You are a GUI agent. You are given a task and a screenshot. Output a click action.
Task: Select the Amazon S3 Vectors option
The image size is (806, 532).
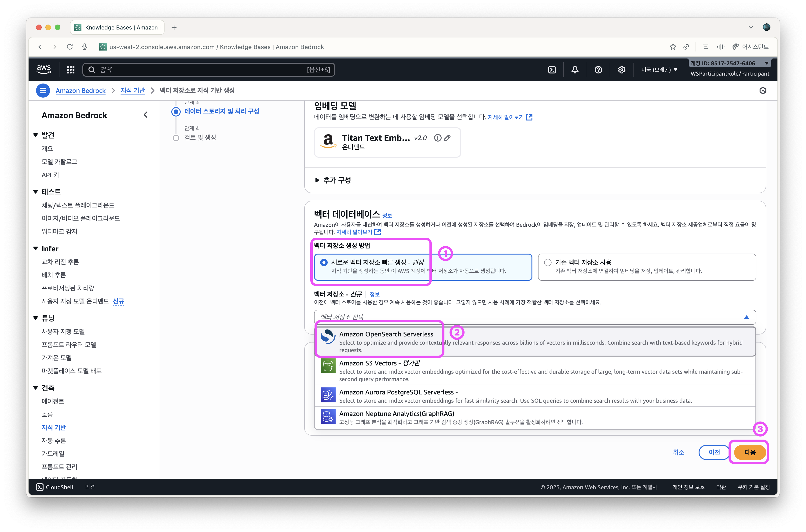click(535, 371)
